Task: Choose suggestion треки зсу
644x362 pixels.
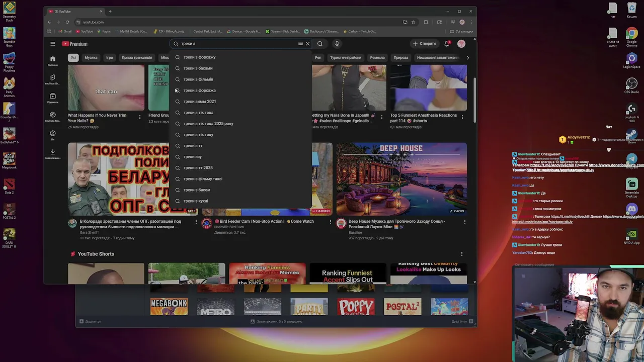Action: [240, 157]
